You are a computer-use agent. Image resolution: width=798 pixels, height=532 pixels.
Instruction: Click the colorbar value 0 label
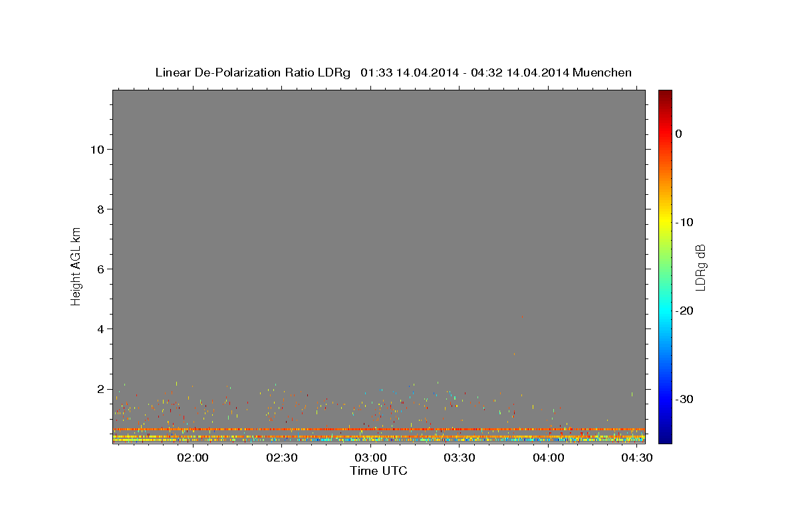tap(679, 134)
